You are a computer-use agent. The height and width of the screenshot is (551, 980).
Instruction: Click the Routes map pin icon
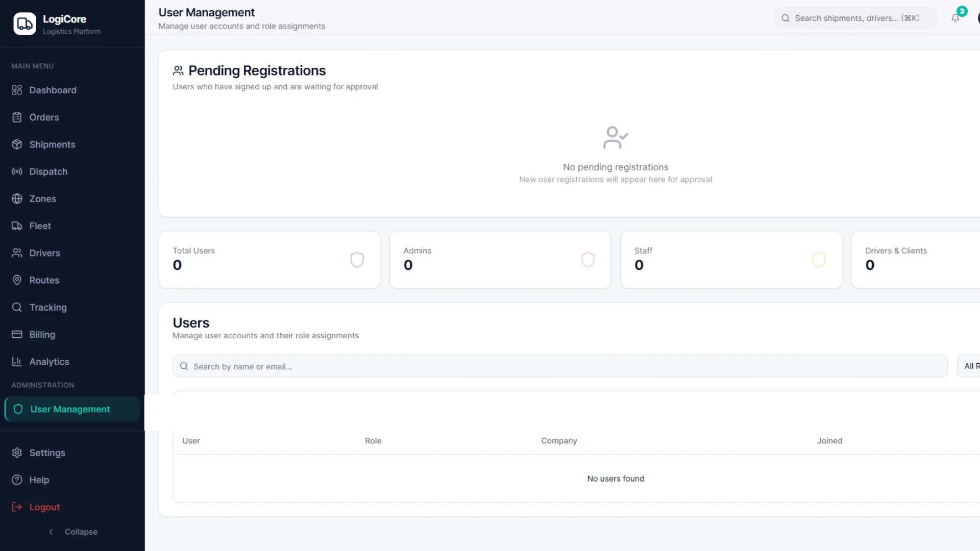pyautogui.click(x=17, y=280)
